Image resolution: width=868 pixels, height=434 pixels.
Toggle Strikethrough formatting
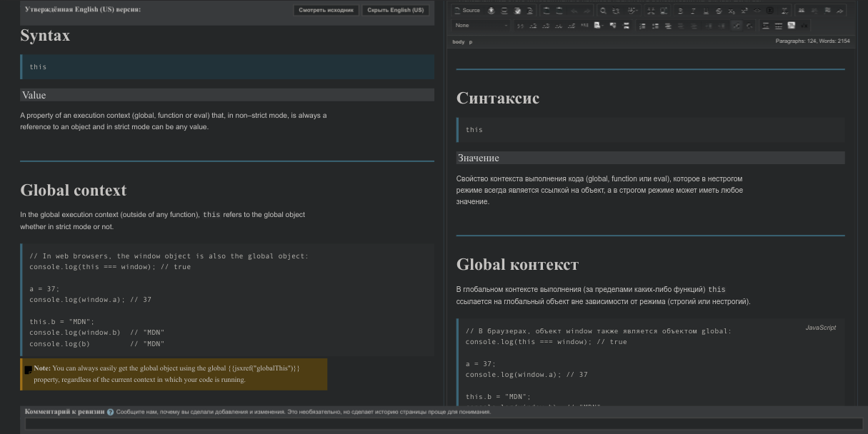pyautogui.click(x=719, y=10)
